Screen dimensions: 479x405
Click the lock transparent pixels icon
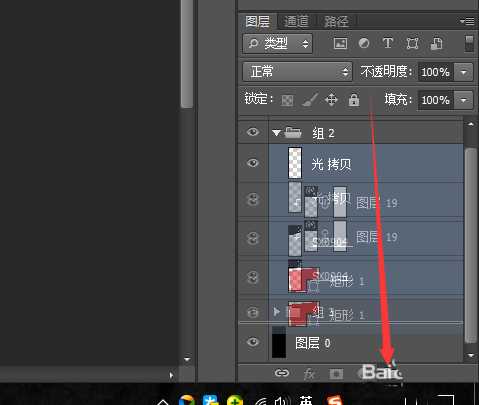(287, 100)
